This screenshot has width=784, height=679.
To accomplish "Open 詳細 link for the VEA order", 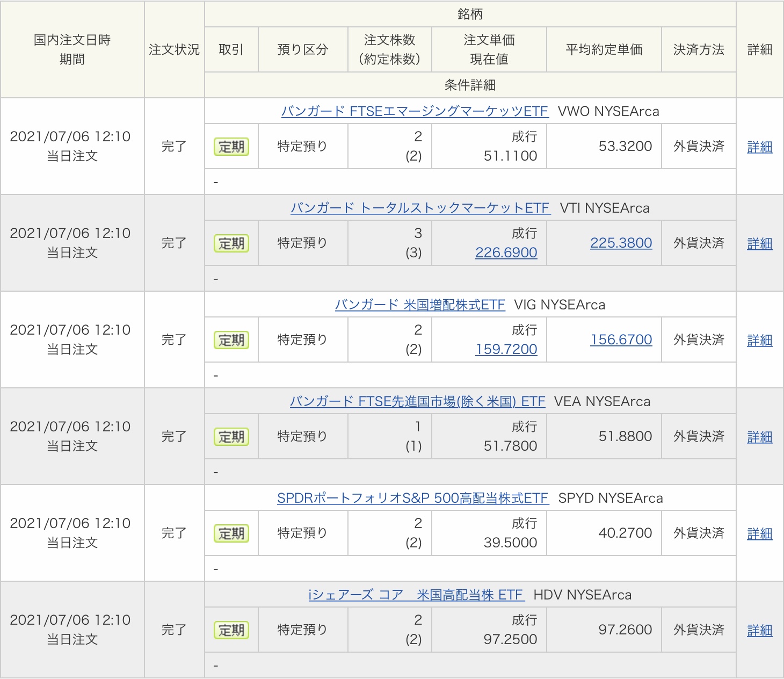I will tap(760, 437).
